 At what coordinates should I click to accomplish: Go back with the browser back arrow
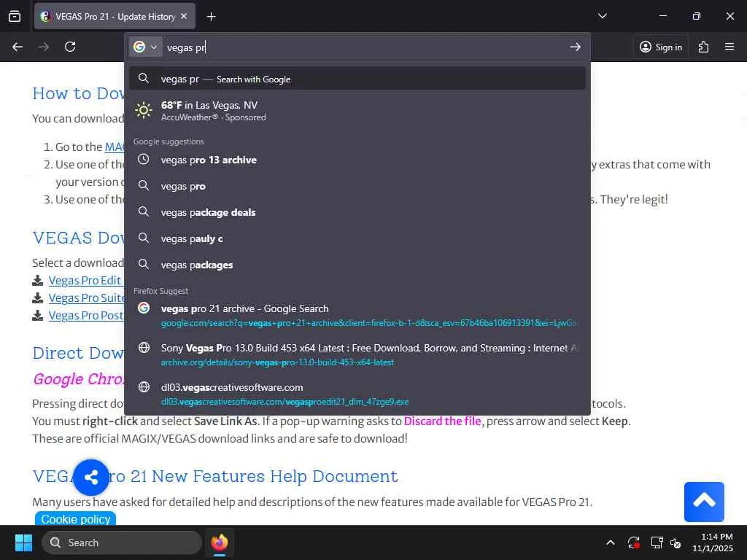click(x=18, y=47)
